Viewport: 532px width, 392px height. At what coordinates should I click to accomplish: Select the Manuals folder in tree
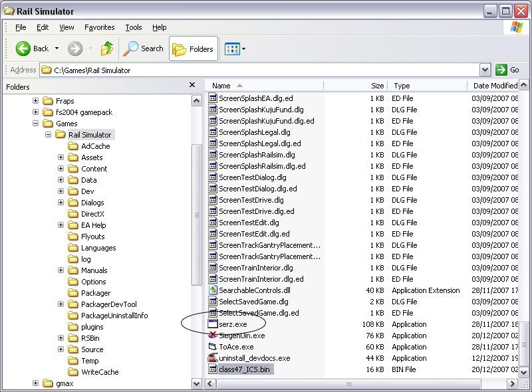94,270
